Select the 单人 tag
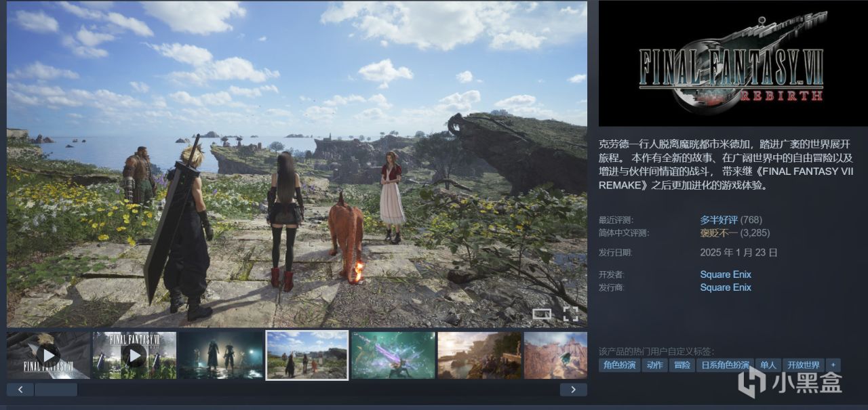The height and width of the screenshot is (410, 868). click(x=768, y=365)
